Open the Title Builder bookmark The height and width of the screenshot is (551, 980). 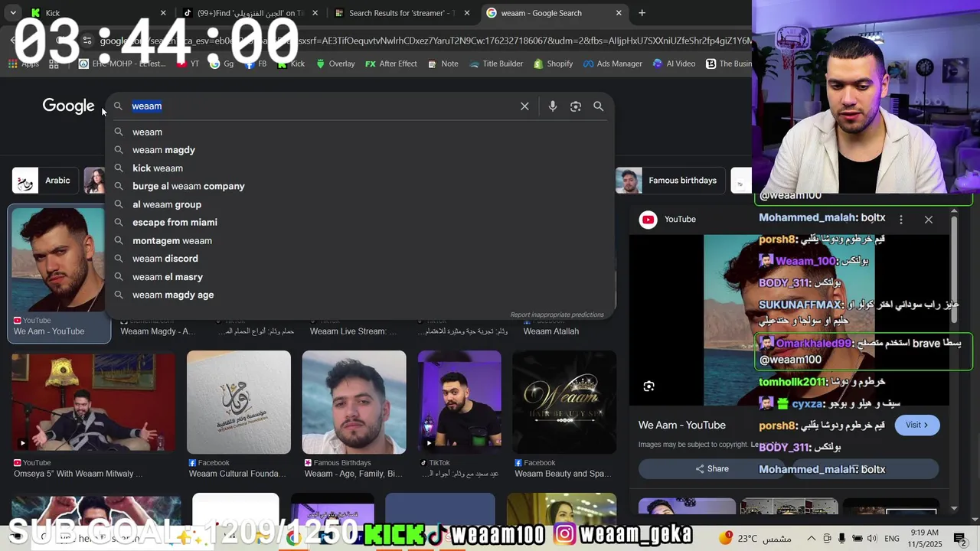[495, 64]
